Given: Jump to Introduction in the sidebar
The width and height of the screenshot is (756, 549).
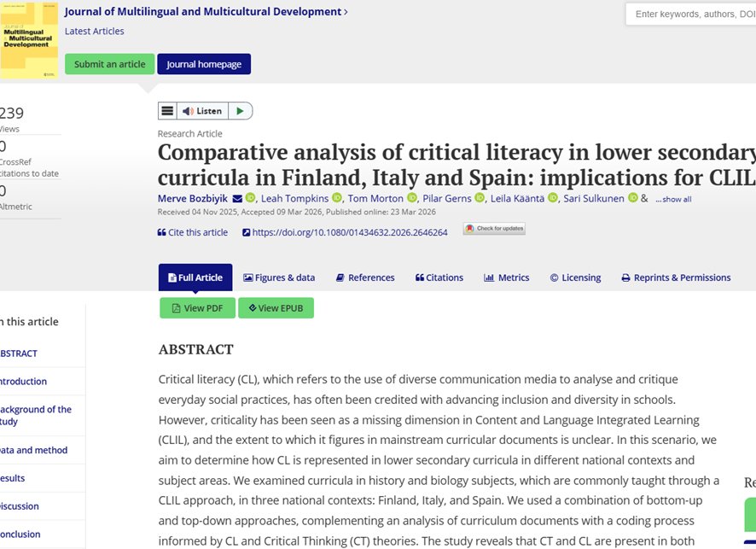Looking at the screenshot, I should click(24, 382).
